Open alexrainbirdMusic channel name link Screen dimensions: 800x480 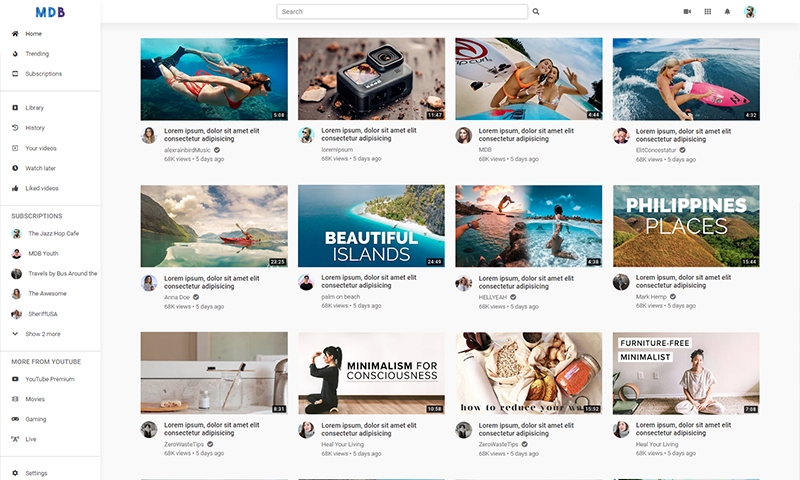pos(187,150)
